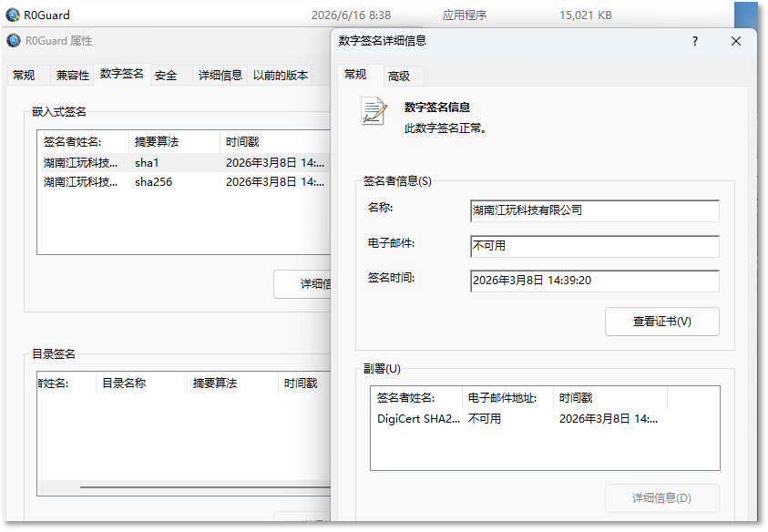The image size is (768, 532).
Task: Click the disabled 详细信息(D) button
Action: 661,498
